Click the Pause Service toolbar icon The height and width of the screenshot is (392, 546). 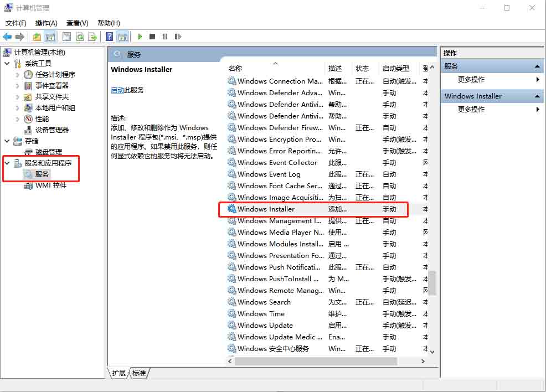click(x=165, y=37)
